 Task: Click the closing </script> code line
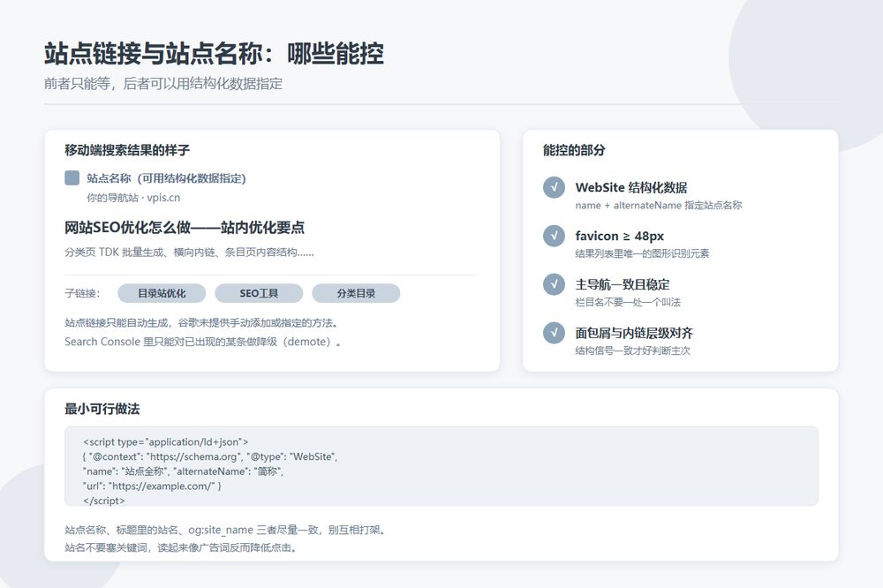[104, 501]
